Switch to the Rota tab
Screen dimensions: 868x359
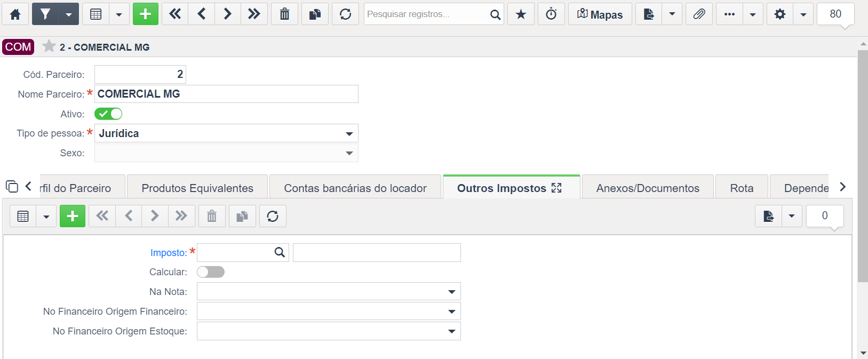tap(742, 188)
